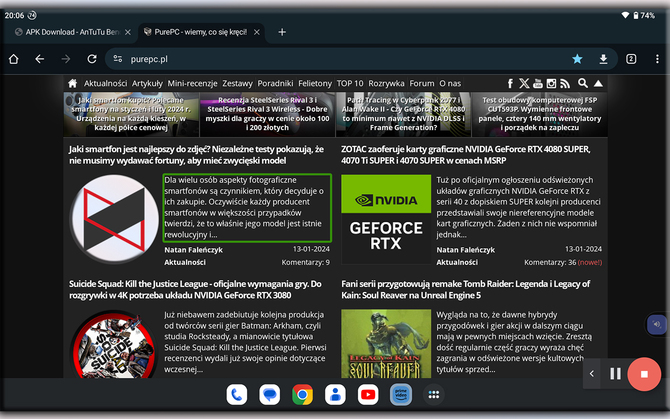Stop the screen recording with red button
Viewport: 670px width, 419px height.
coord(644,374)
